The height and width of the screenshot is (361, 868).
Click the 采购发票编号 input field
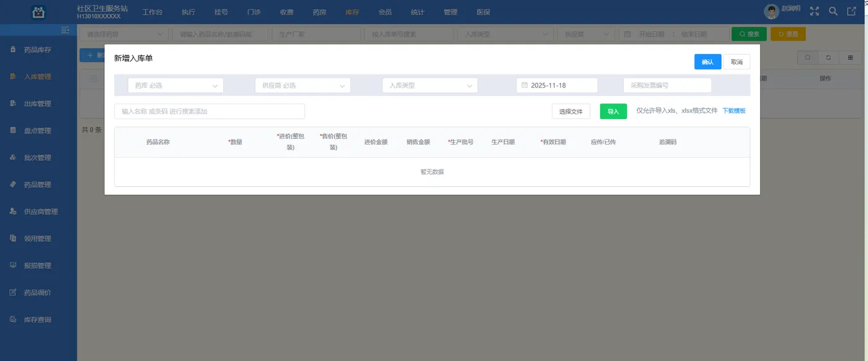667,85
